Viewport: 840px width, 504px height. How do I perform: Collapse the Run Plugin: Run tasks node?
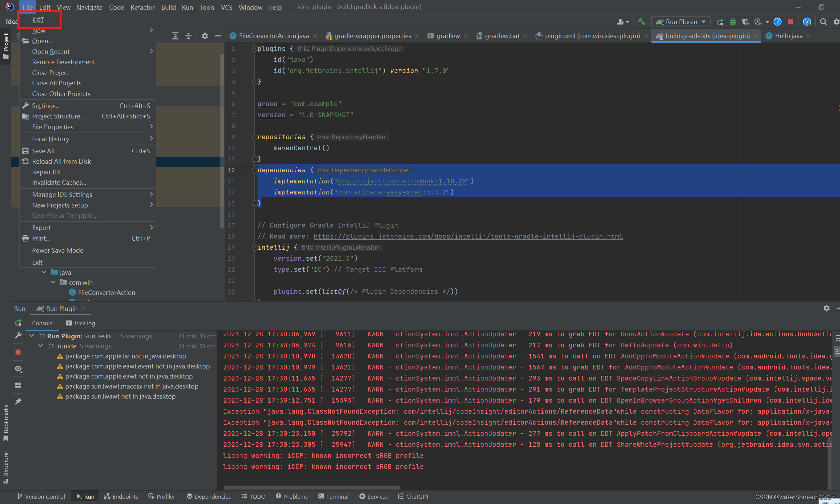tap(31, 336)
